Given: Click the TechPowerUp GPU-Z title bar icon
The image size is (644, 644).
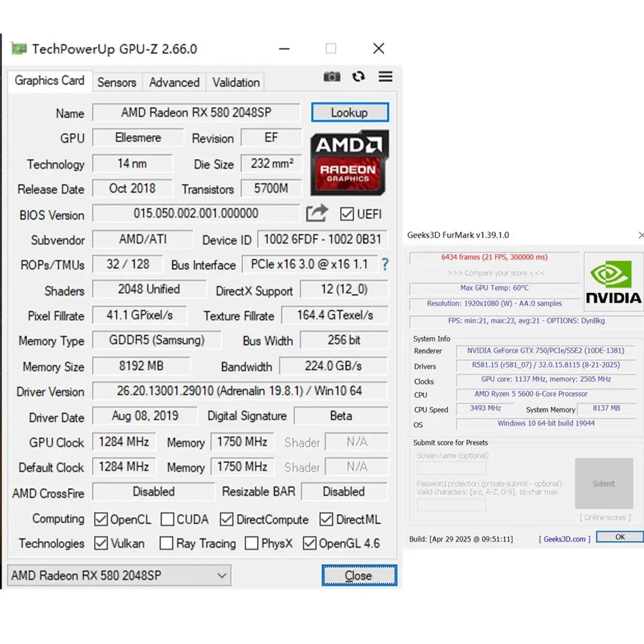Looking at the screenshot, I should 19,48.
